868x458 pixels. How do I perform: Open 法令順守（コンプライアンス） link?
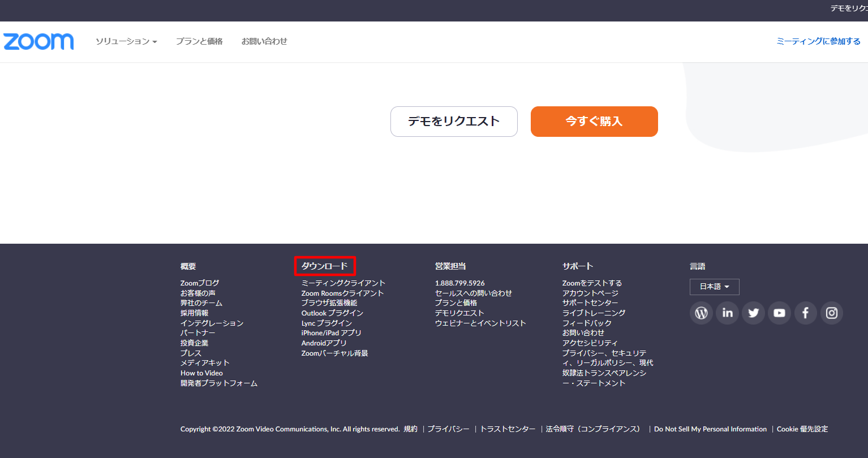[595, 429]
